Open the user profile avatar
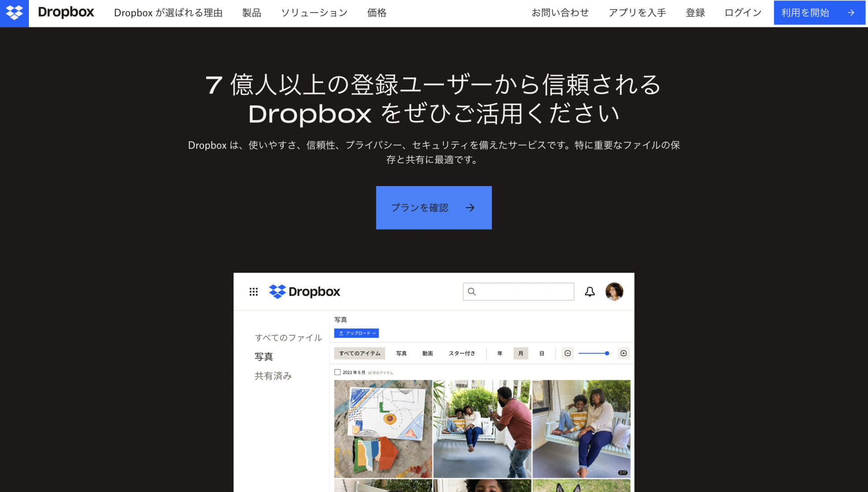The width and height of the screenshot is (868, 492). [x=614, y=291]
